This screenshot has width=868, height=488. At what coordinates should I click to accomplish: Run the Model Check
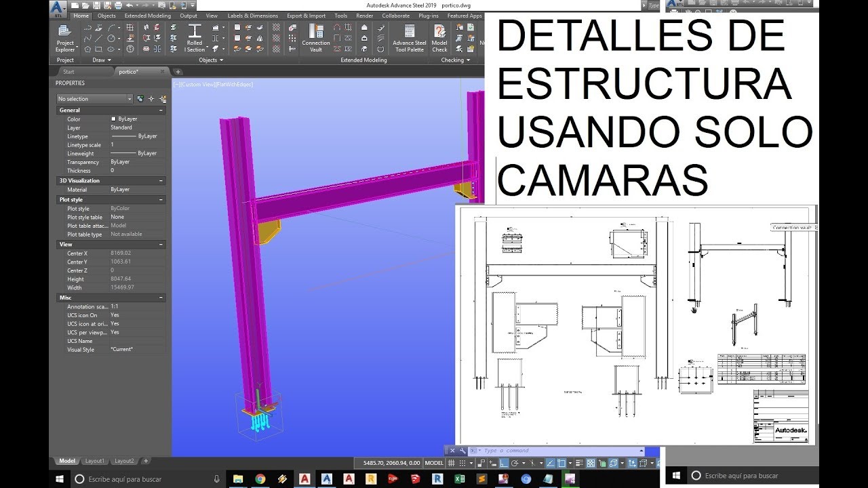pyautogui.click(x=439, y=39)
